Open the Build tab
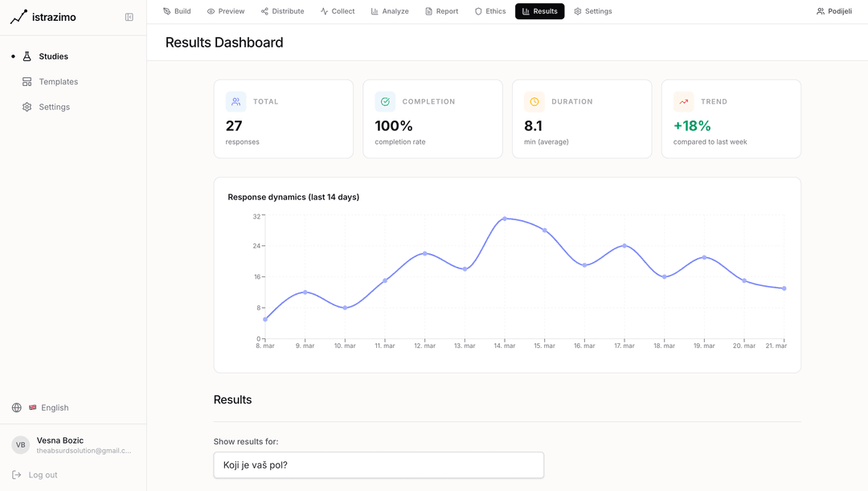The width and height of the screenshot is (868, 491). tap(177, 11)
